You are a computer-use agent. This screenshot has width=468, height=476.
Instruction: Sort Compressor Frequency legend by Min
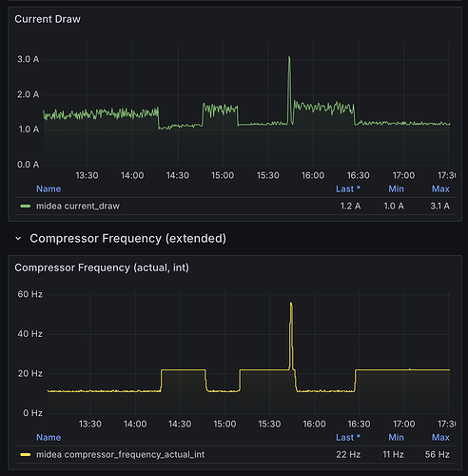click(x=396, y=437)
